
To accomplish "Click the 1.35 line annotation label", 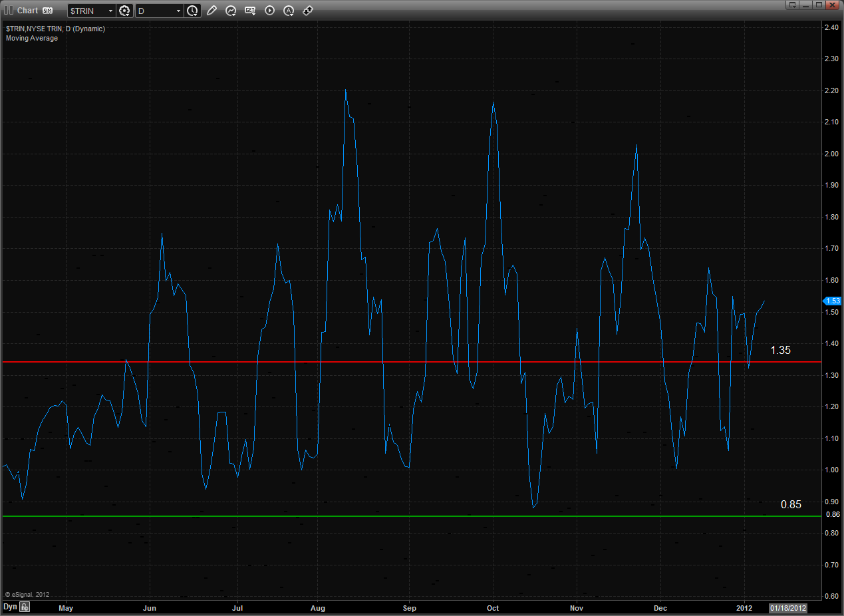I will [x=781, y=350].
